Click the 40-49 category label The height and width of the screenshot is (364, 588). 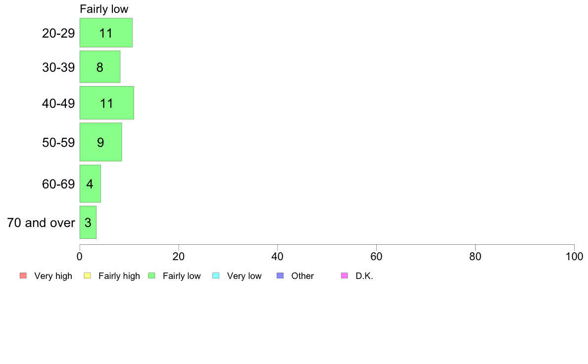coord(58,103)
